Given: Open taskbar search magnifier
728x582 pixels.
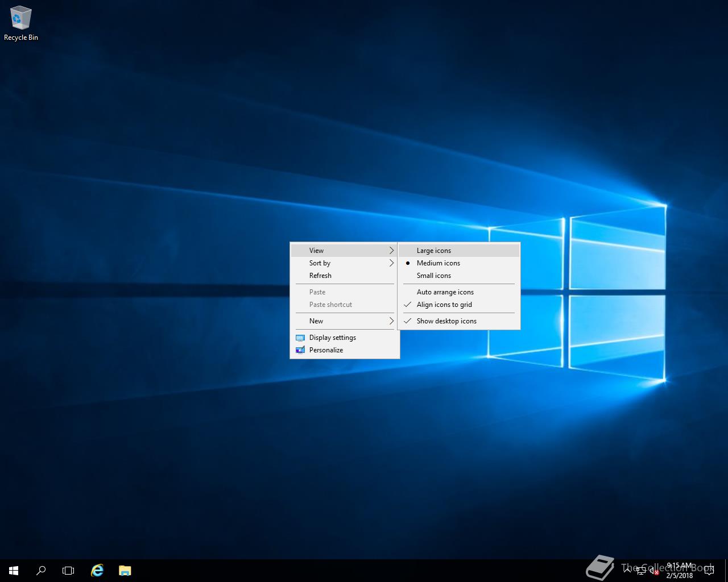Looking at the screenshot, I should click(41, 571).
